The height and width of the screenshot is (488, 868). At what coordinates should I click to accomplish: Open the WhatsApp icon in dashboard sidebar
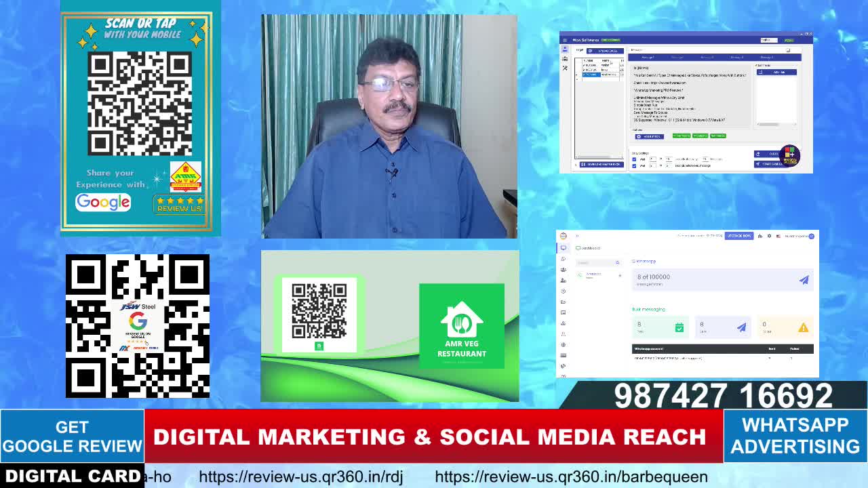pyautogui.click(x=563, y=259)
